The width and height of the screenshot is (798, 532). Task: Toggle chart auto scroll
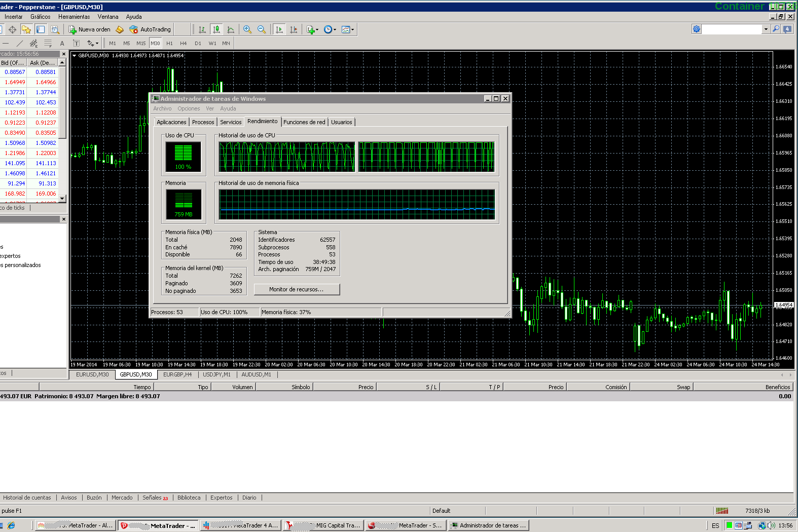279,29
